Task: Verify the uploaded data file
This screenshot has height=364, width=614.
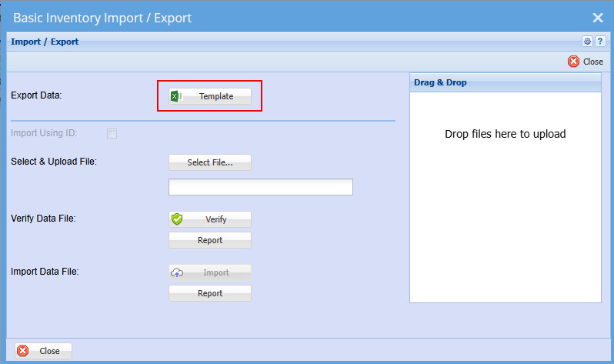Action: (x=210, y=219)
